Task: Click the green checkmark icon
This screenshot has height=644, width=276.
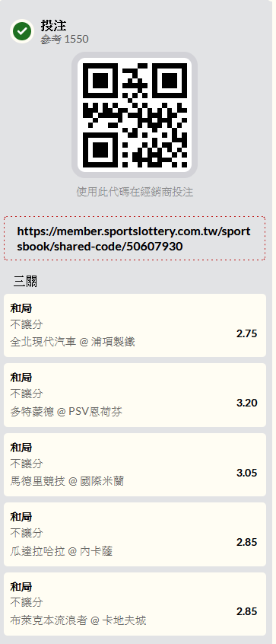Action: click(x=22, y=30)
